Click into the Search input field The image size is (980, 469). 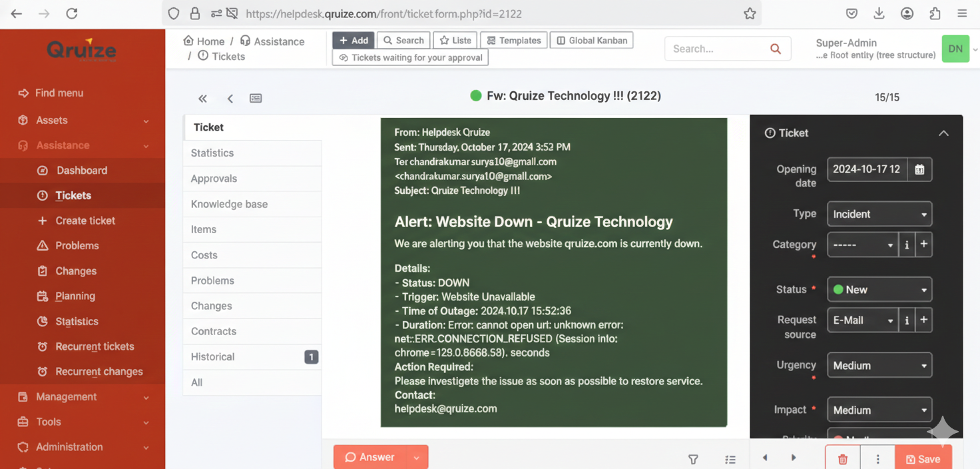[x=718, y=49]
